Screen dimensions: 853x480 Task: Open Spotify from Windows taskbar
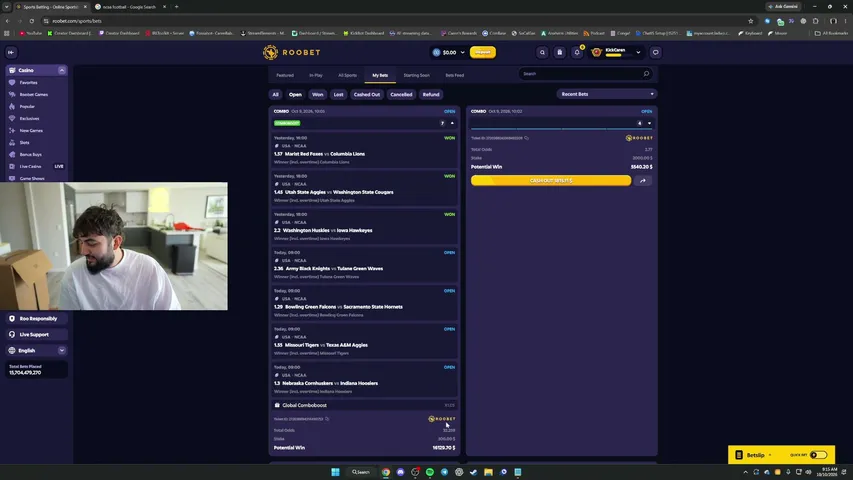430,472
